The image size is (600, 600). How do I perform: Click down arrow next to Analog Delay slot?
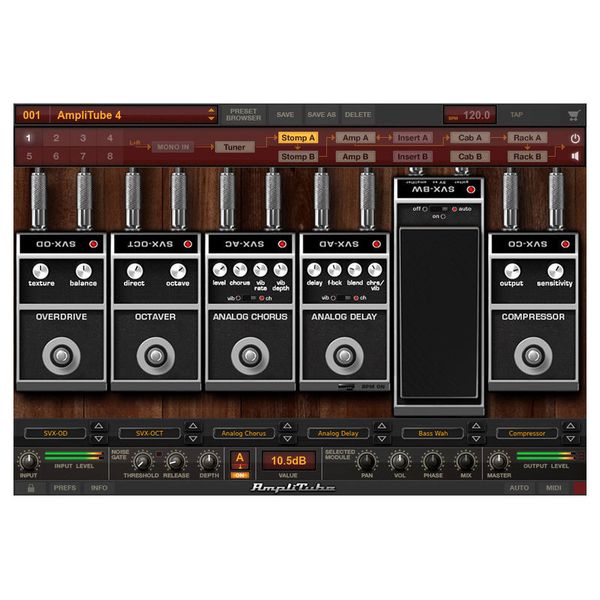382,439
